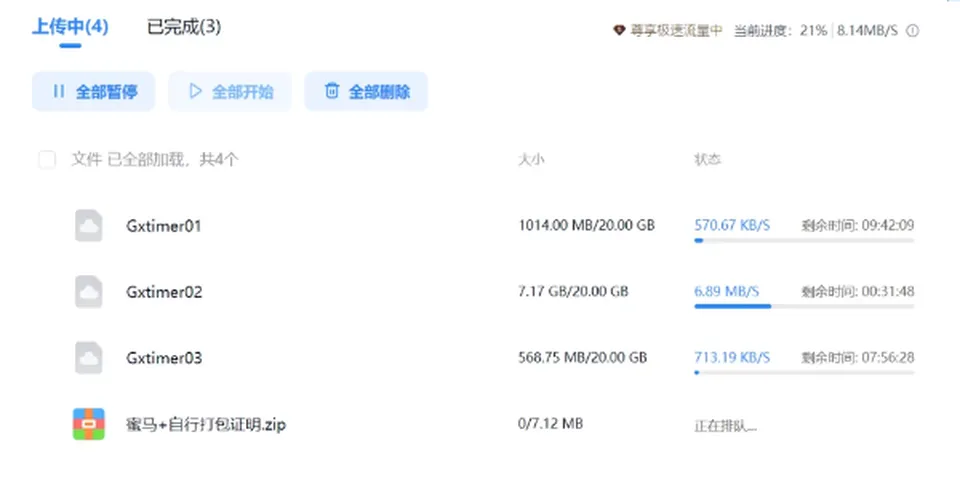Click the 全部暂停 button
960x504 pixels.
pos(94,92)
